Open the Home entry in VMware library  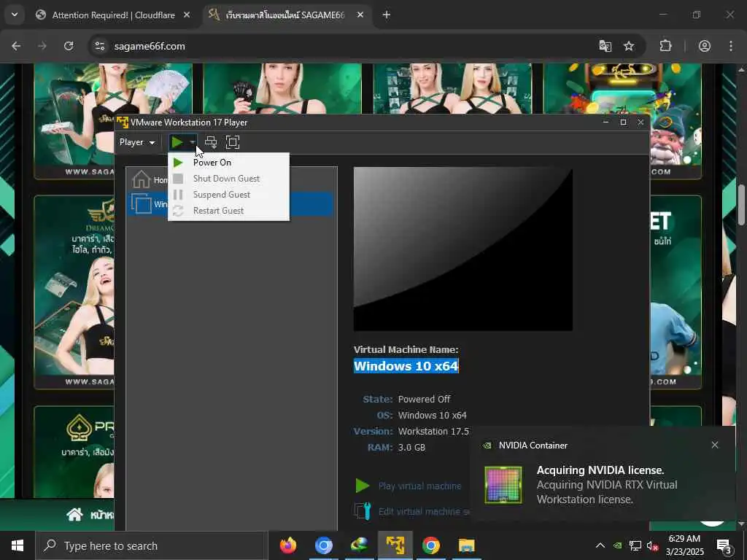coord(149,179)
